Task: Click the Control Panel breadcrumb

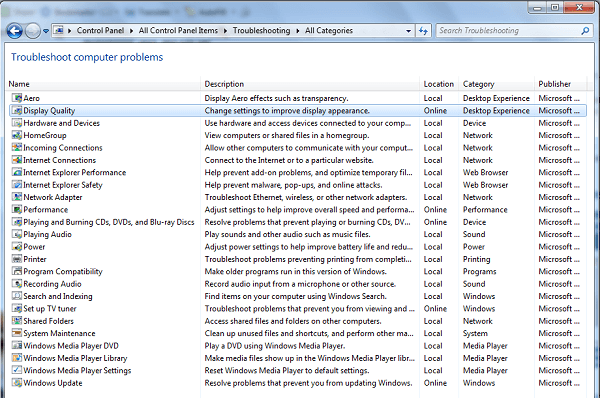Action: 100,31
